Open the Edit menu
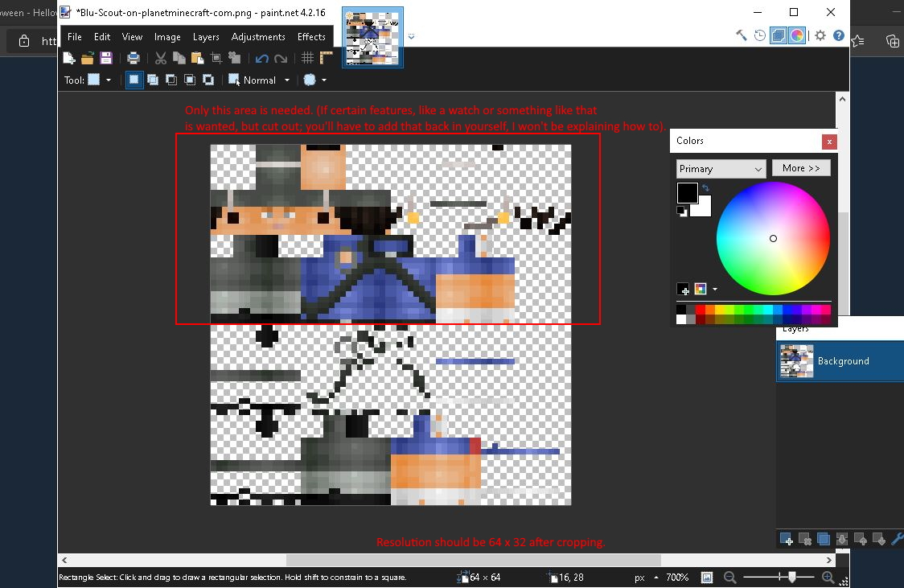The image size is (904, 588). click(x=102, y=37)
